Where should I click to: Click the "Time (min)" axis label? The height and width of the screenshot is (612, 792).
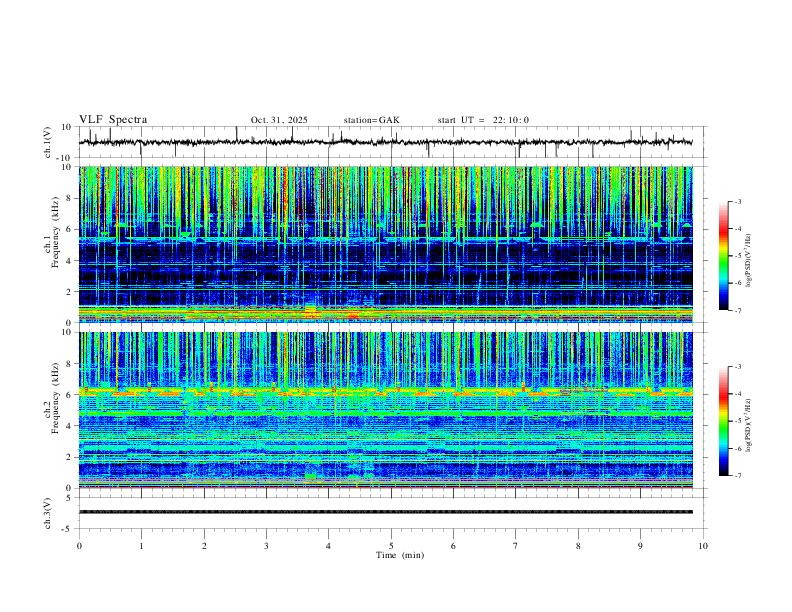[400, 555]
